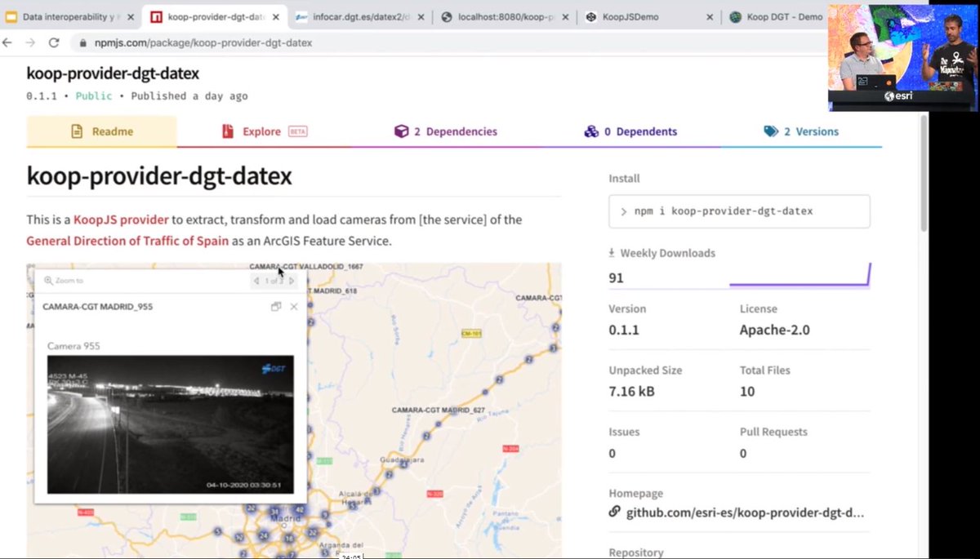Screen dimensions: 980x559
Task: Click the koop-provider-dgt-datex readme heading
Action: (x=159, y=176)
